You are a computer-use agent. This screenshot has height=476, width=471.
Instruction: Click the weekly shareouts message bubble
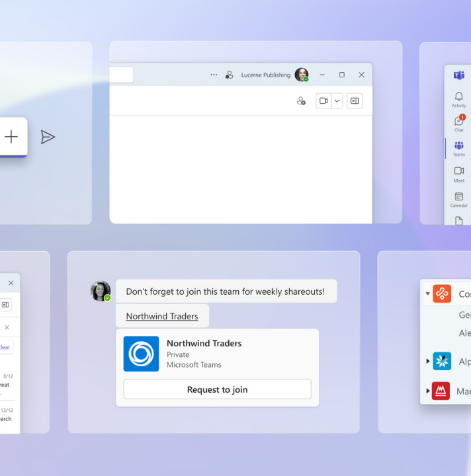coord(226,291)
